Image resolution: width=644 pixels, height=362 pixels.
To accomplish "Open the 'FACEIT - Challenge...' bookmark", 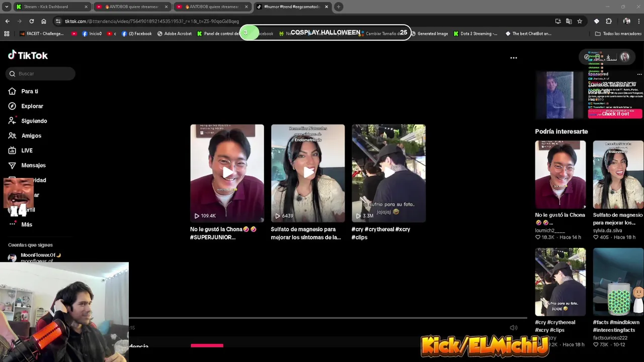I will pos(41,34).
